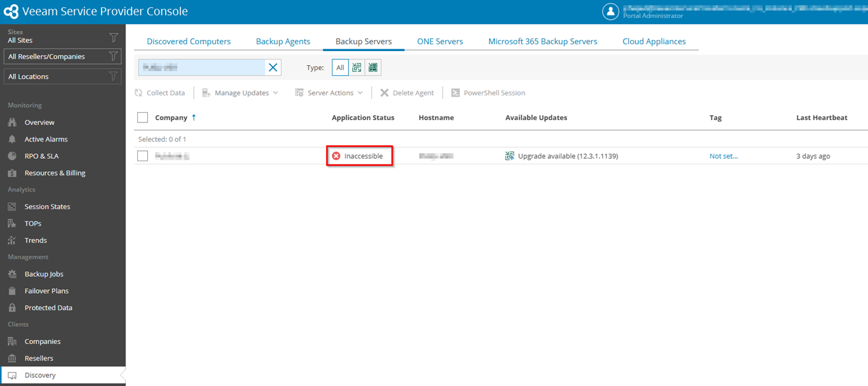This screenshot has width=868, height=386.
Task: Open the user profile avatar icon
Action: click(x=610, y=11)
